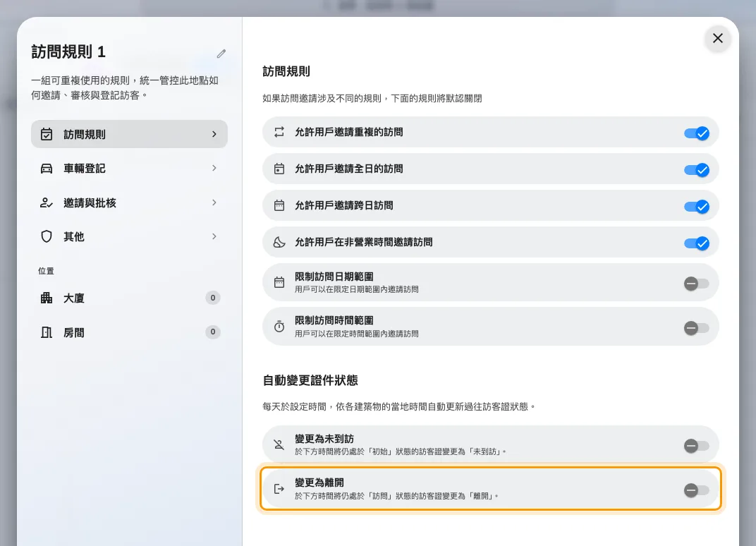Click the building icon for 大廈
The width and height of the screenshot is (756, 546).
[47, 298]
